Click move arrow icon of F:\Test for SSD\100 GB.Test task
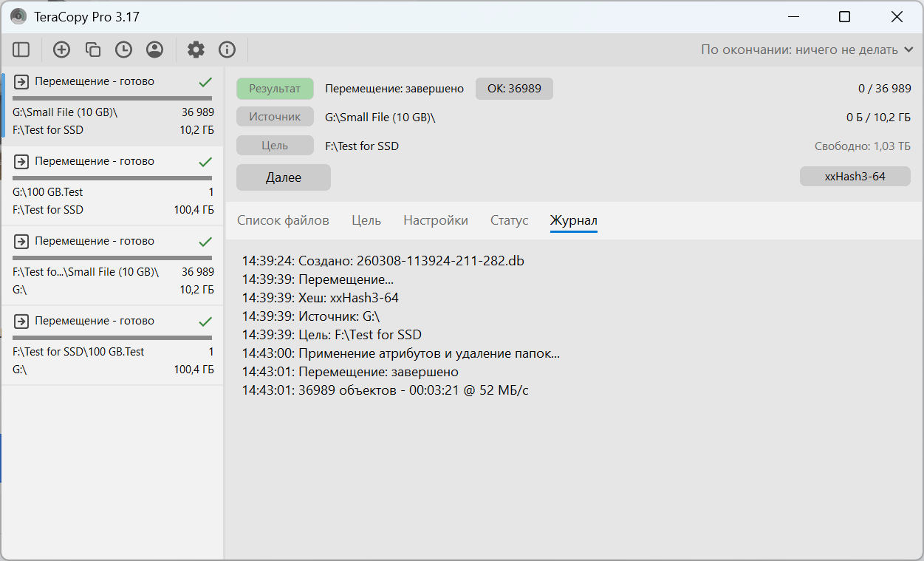Viewport: 924px width, 561px height. pos(21,321)
